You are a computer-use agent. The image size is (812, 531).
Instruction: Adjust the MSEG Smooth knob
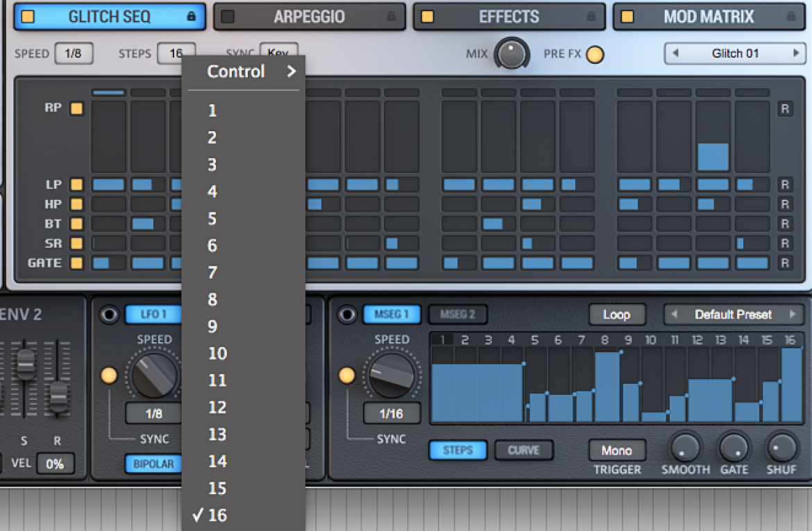(685, 448)
